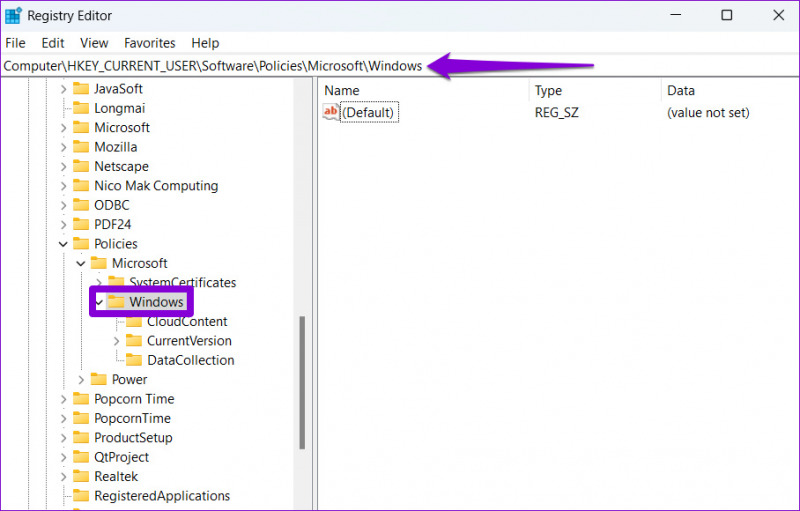Viewport: 800px width, 511px height.
Task: Select the Netscape folder icon
Action: [x=81, y=166]
